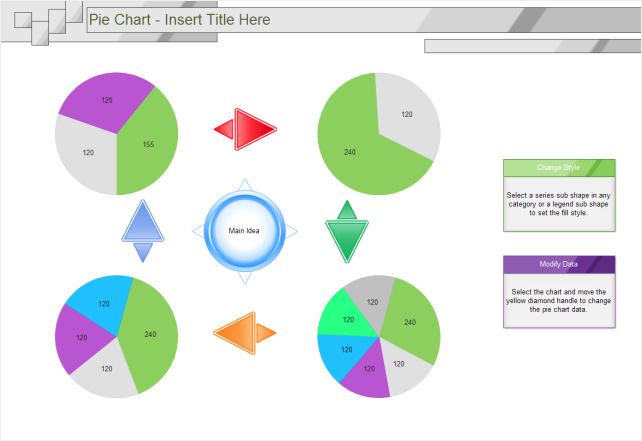
Task: Click gray 120 slice in top-right pie
Action: (x=407, y=114)
